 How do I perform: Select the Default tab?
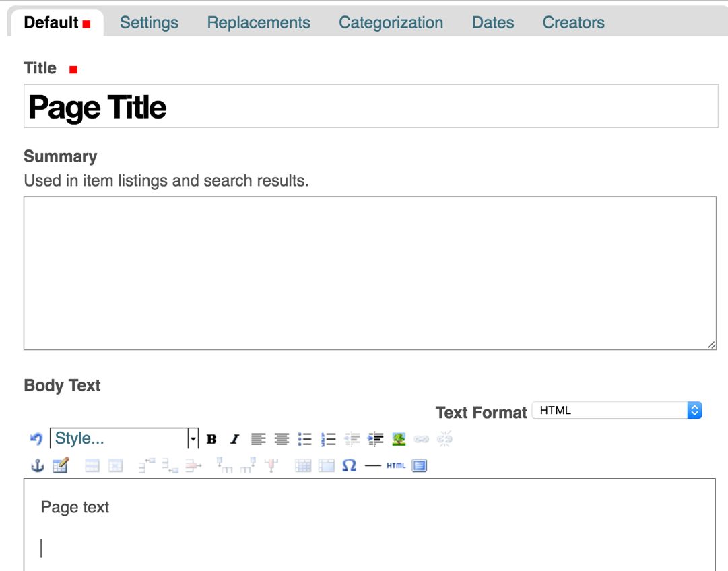coord(57,22)
